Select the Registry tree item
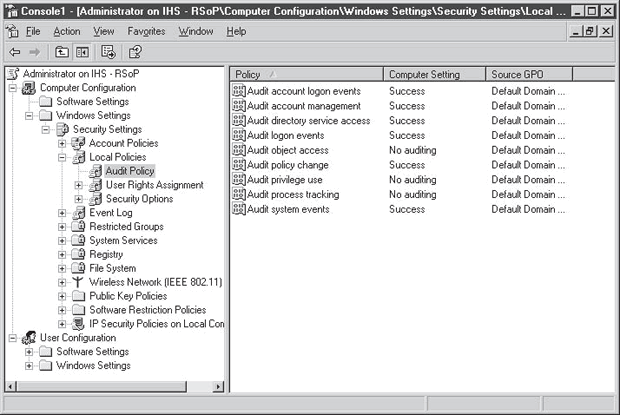Screen dimensions: 620x415 point(106,254)
